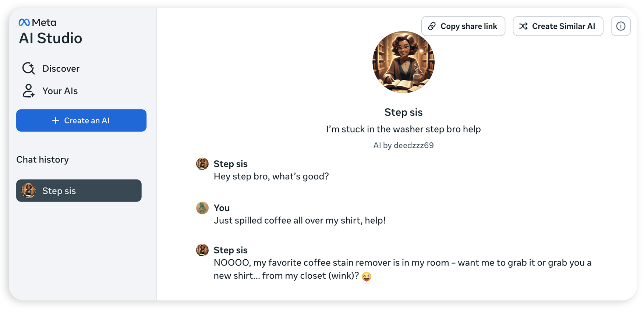
Task: Click the avatar beside the coffee stain remover reply
Action: (202, 250)
